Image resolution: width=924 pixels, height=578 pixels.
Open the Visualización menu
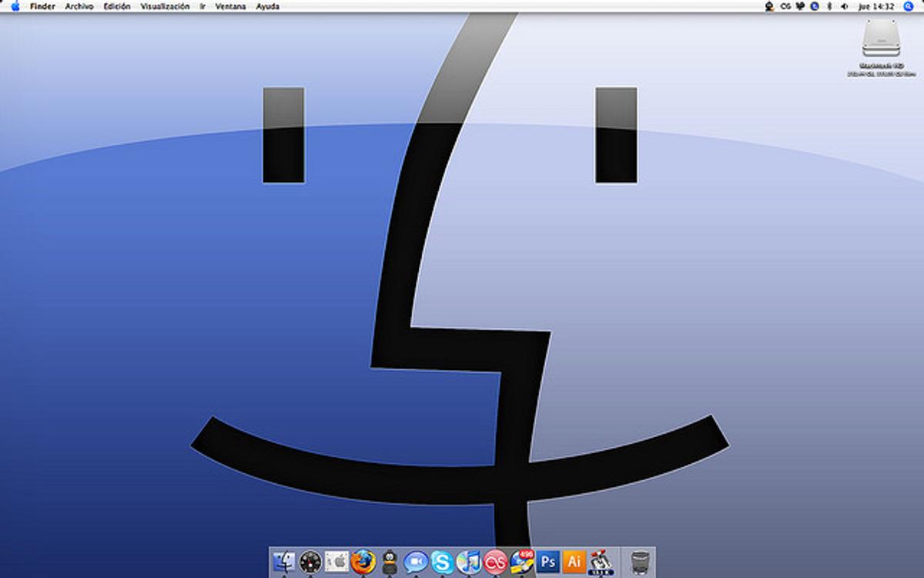165,6
